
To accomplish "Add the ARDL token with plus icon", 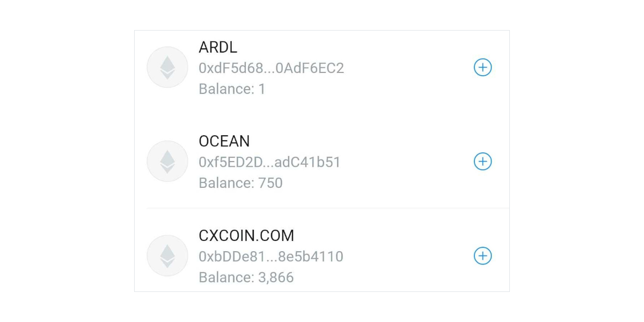I will click(482, 67).
